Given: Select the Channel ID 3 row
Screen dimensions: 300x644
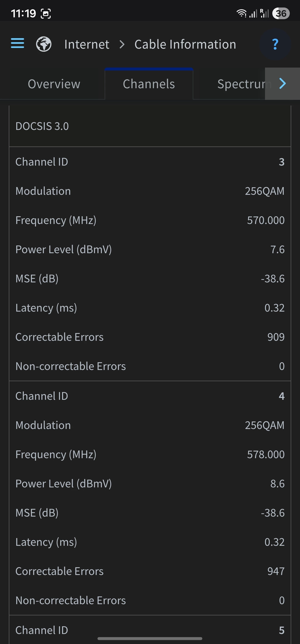Looking at the screenshot, I should click(150, 162).
